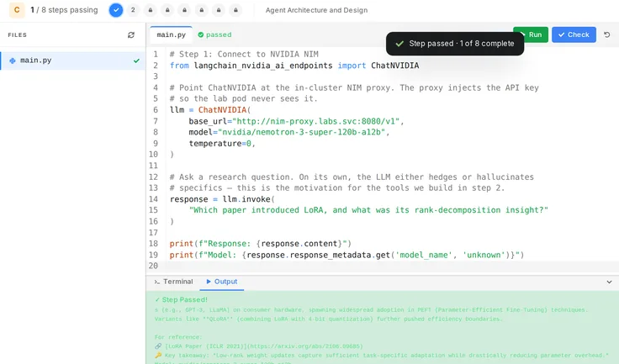Click the Python file icon for main.py
The width and height of the screenshot is (619, 364).
click(13, 61)
